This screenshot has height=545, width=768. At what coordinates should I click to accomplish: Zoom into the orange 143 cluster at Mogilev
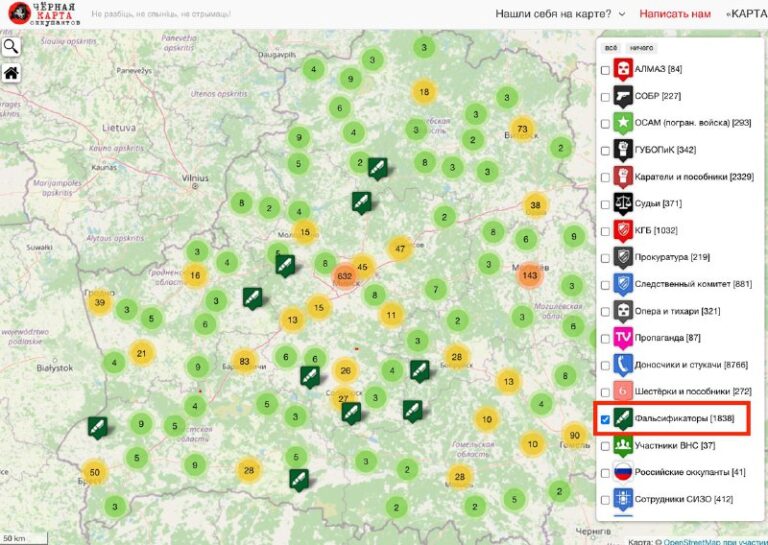point(529,275)
